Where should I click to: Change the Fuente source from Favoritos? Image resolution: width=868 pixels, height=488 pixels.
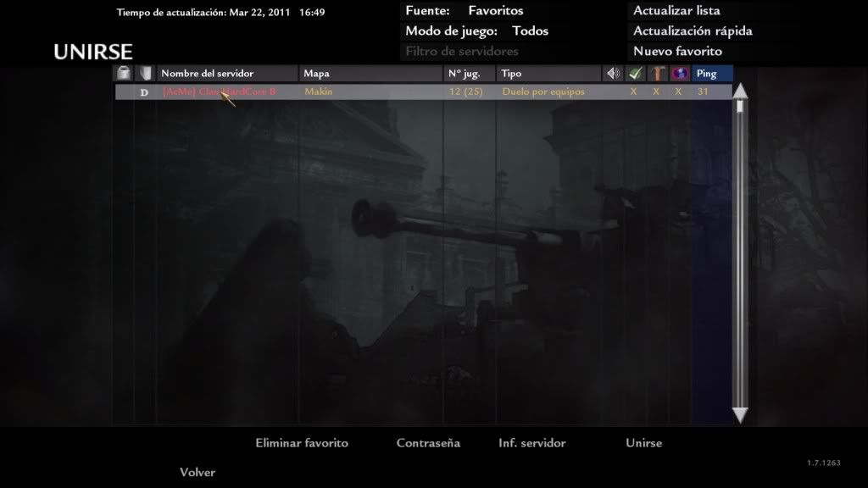(464, 10)
